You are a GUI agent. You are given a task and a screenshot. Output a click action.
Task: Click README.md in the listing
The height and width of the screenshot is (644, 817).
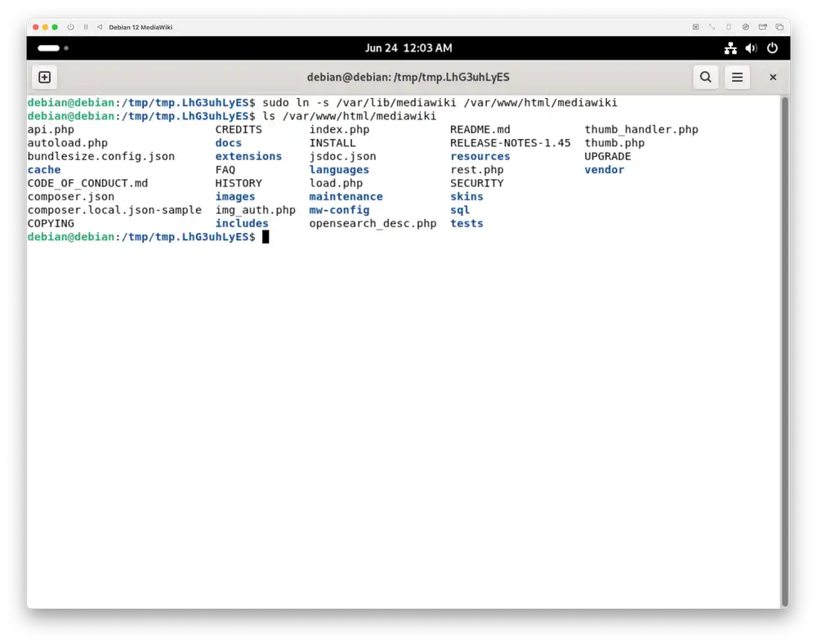[x=480, y=130]
